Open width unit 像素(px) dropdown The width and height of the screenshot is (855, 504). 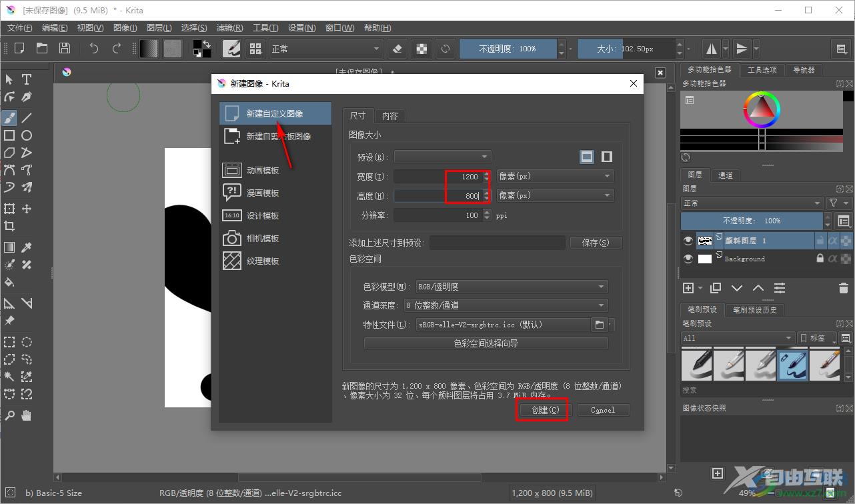click(x=555, y=177)
